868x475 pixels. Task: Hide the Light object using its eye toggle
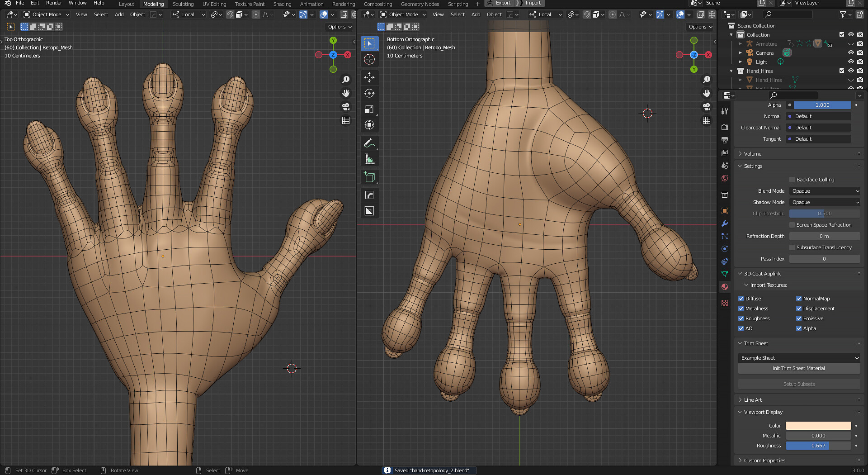click(851, 62)
